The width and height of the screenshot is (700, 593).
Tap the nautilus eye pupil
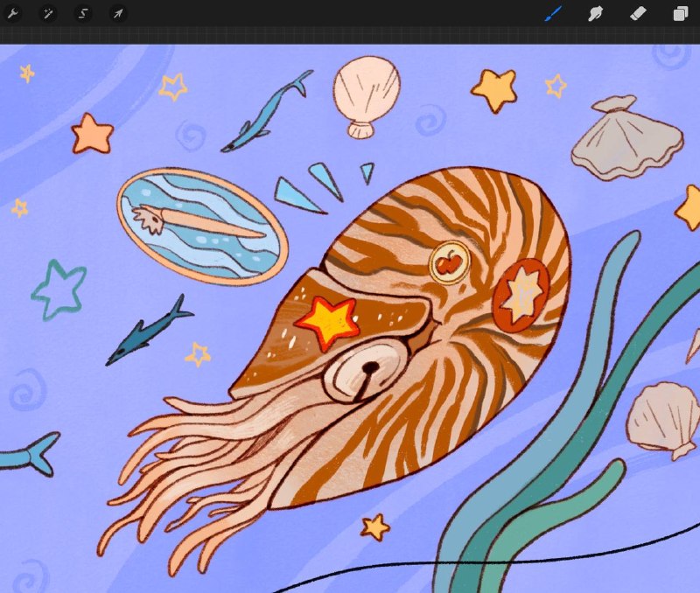370,368
